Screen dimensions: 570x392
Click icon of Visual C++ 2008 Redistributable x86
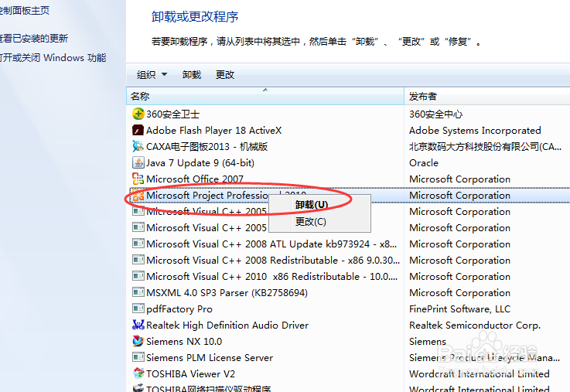(x=138, y=260)
